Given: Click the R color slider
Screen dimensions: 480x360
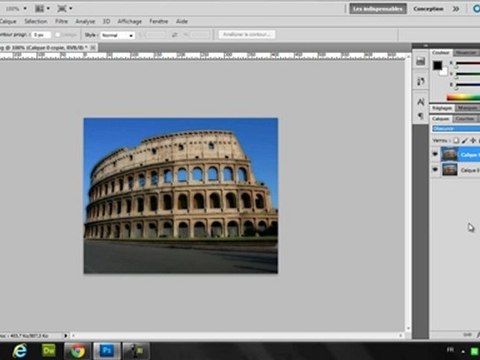Looking at the screenshot, I should click(x=468, y=63).
